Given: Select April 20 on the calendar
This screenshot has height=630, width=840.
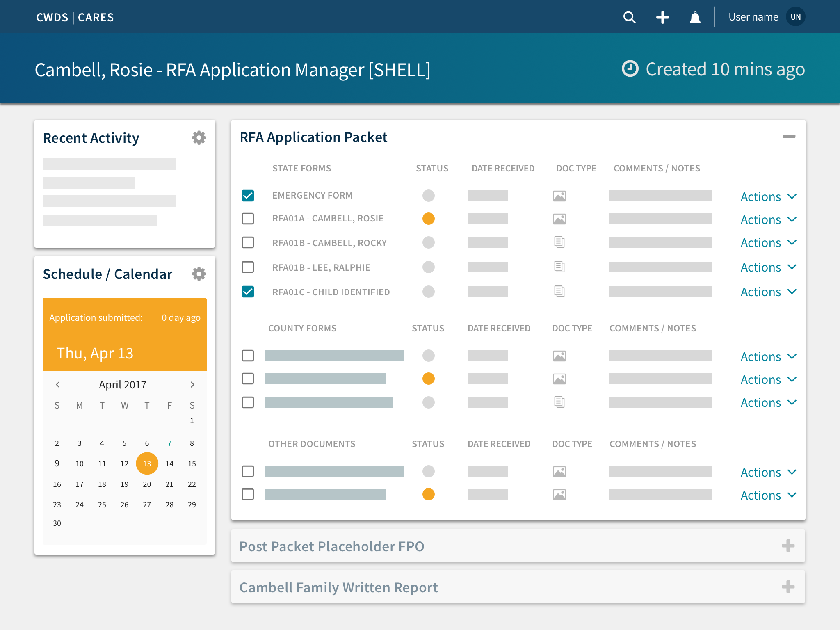Looking at the screenshot, I should [x=147, y=484].
